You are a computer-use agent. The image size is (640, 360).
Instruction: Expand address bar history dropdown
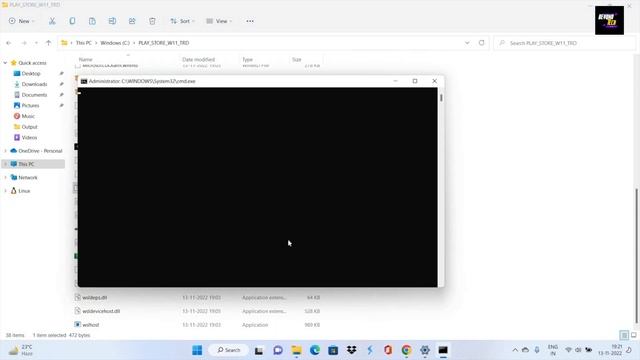click(467, 43)
